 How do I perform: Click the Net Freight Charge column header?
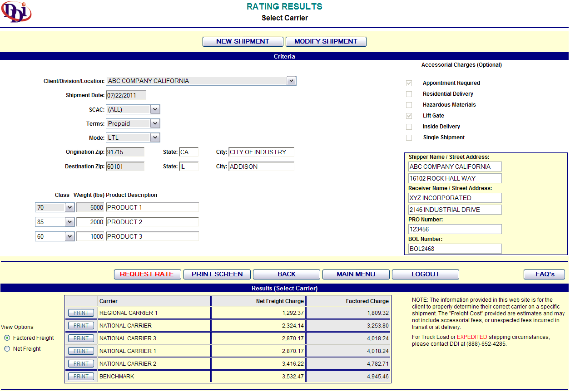[x=258, y=301]
